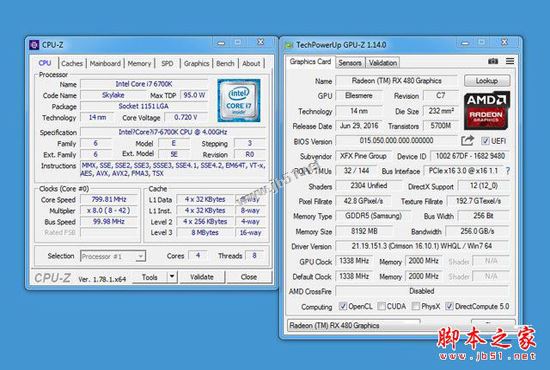550x370 pixels.
Task: Toggle the UEFI checkbox in GPU-Z
Action: click(485, 141)
